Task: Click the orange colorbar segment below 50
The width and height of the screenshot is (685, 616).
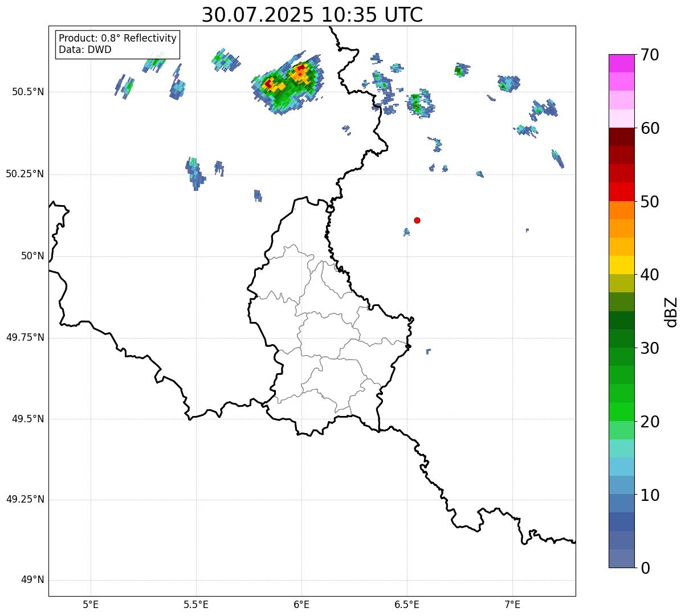Action: click(x=621, y=210)
